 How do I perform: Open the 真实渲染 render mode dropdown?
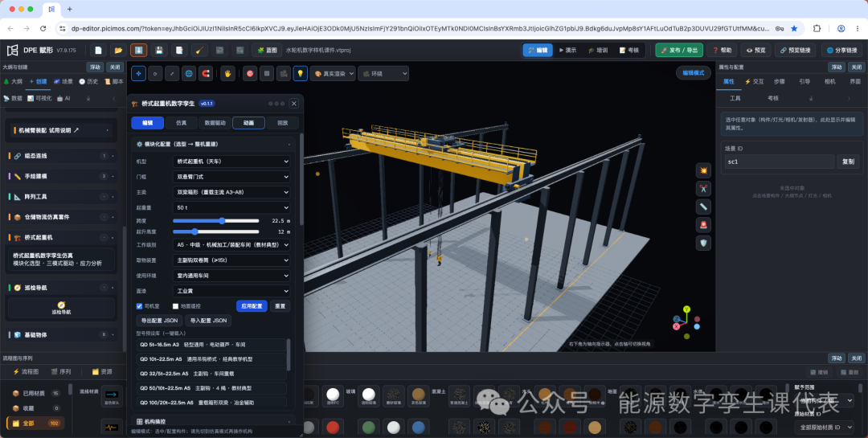pyautogui.click(x=332, y=73)
